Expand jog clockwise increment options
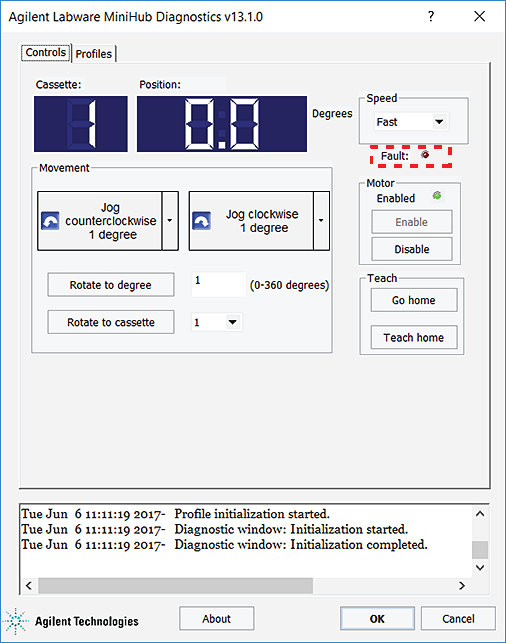 (x=321, y=221)
